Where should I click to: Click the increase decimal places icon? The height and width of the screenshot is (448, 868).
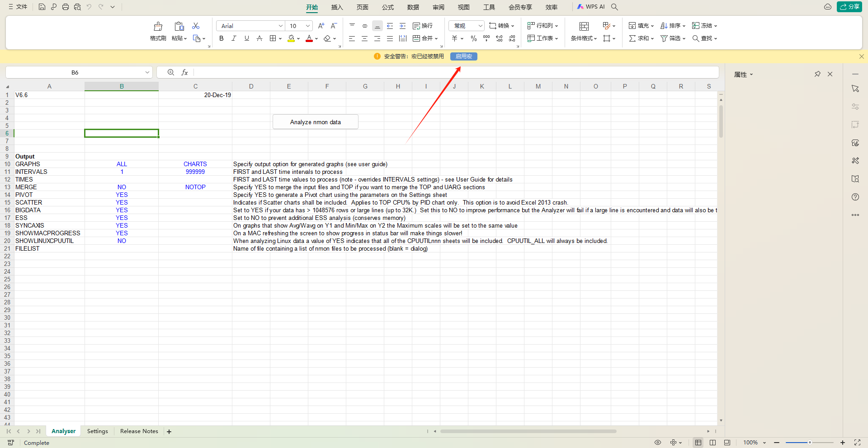[499, 38]
